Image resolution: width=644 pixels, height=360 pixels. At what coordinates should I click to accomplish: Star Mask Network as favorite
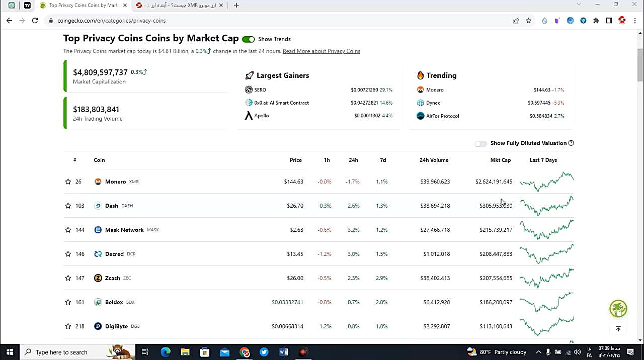[68, 230]
